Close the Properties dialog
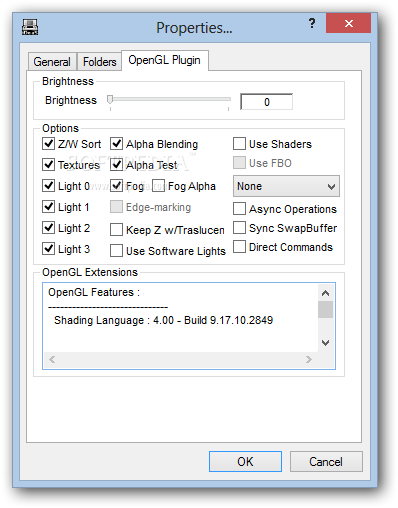 click(348, 23)
